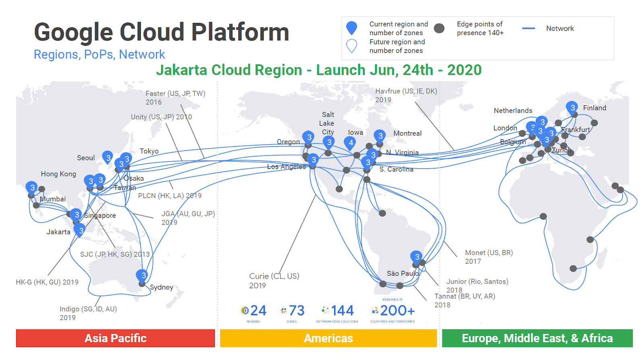Click the Frankfurt label
The width and height of the screenshot is (644, 362).
[x=575, y=130]
